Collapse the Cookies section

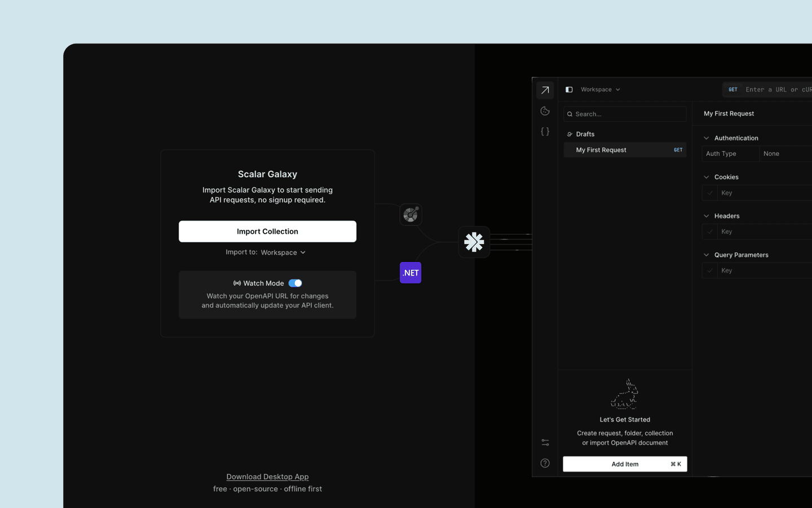click(706, 177)
